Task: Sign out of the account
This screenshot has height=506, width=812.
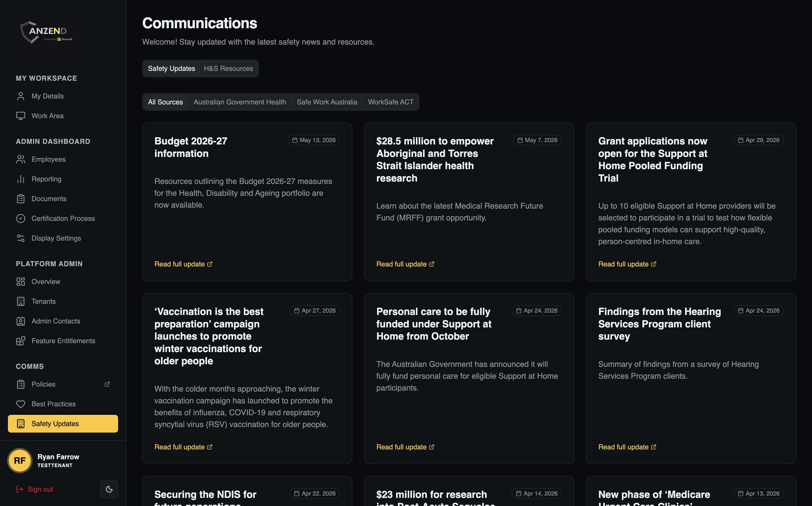Action: (x=34, y=489)
